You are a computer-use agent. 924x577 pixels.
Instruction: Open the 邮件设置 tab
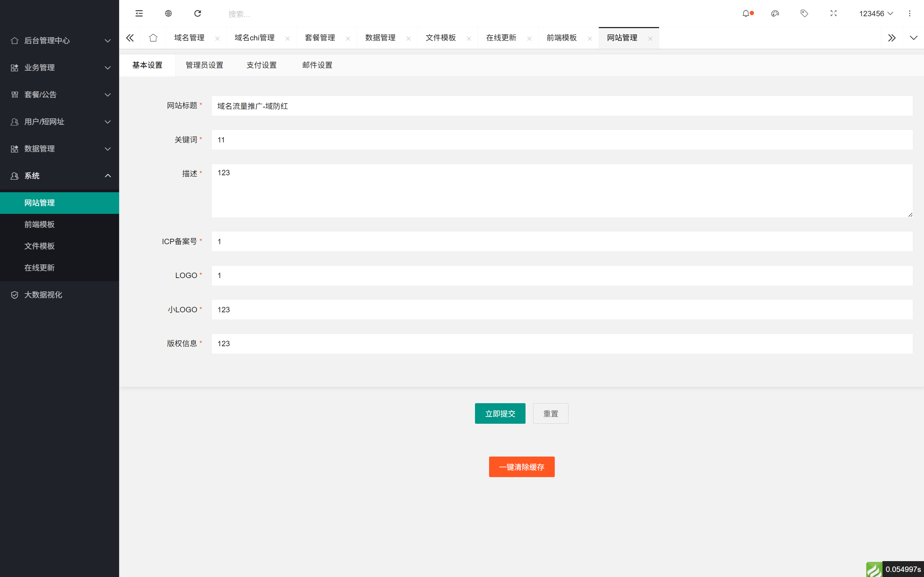point(317,65)
